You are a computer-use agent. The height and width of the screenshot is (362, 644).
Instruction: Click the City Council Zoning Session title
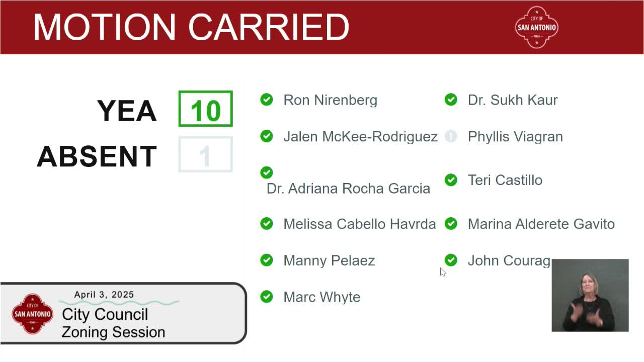[x=113, y=323]
